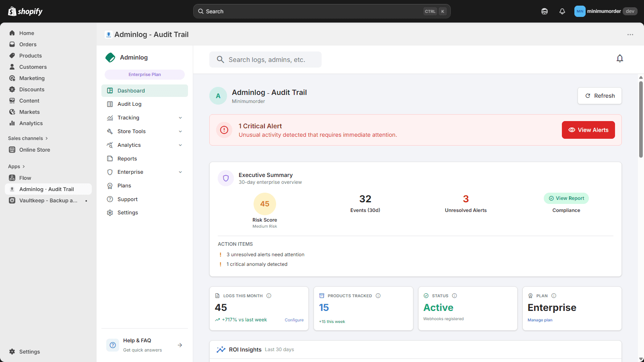The width and height of the screenshot is (644, 362).
Task: Open Plans menu item
Action: point(144,186)
